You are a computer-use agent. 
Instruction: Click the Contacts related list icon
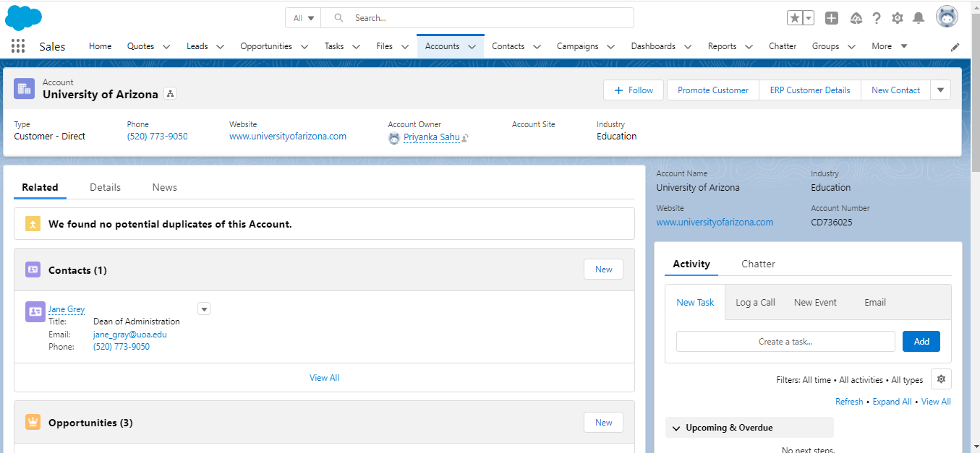(x=33, y=269)
